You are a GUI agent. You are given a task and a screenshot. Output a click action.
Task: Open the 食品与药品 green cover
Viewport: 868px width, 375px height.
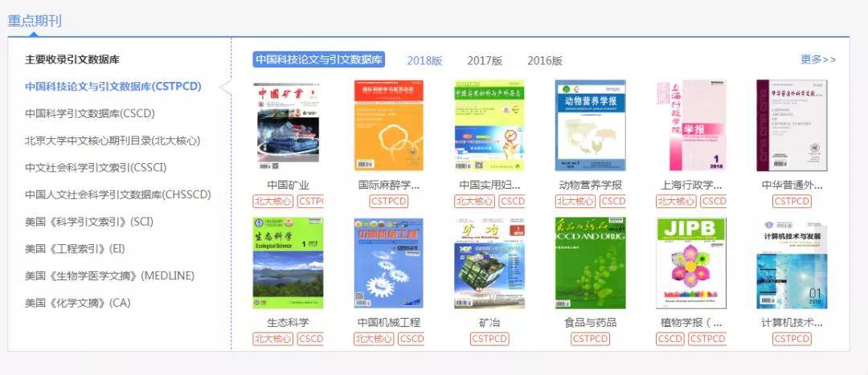590,263
